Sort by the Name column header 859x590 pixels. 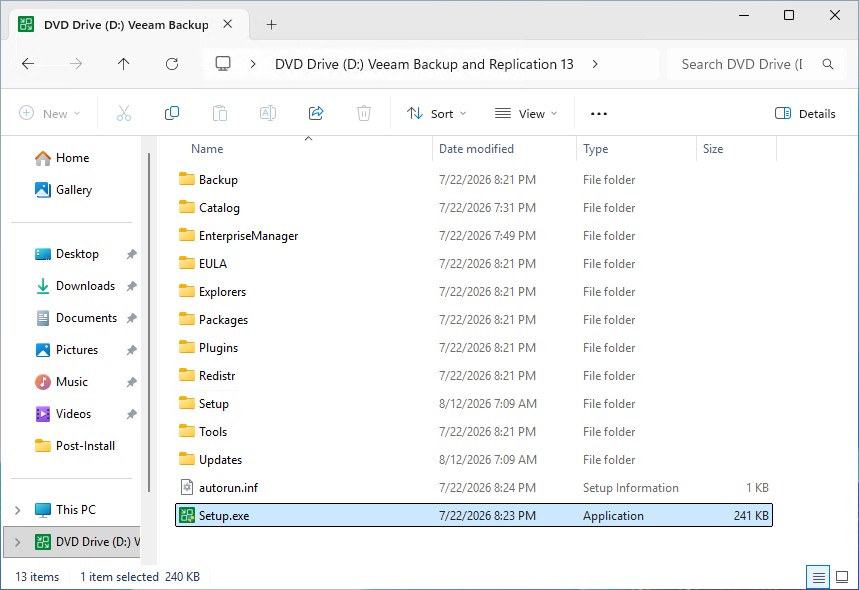click(207, 148)
